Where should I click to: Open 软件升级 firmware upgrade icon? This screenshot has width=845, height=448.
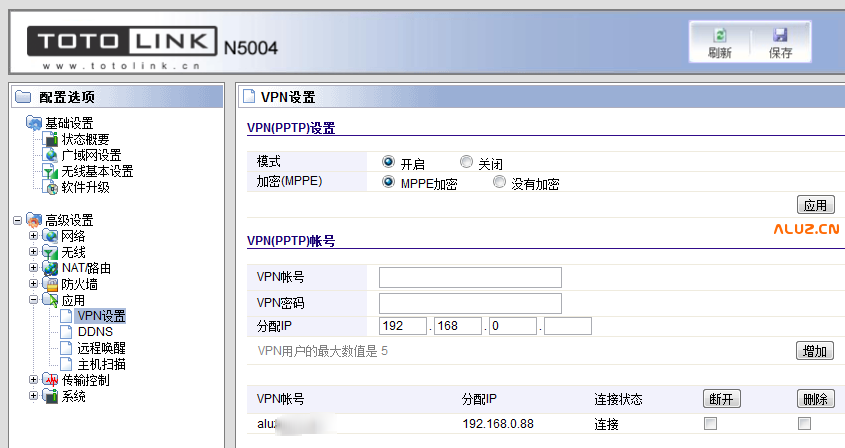pos(51,187)
